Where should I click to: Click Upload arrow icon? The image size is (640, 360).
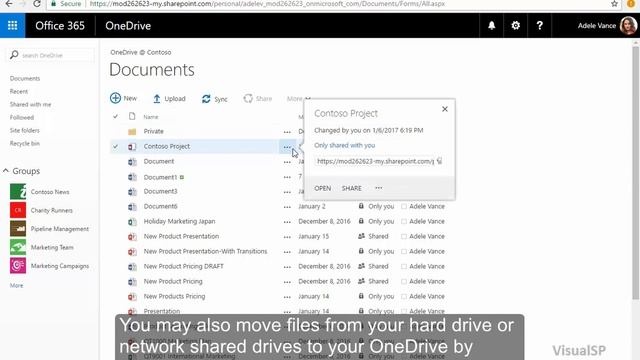tap(157, 98)
